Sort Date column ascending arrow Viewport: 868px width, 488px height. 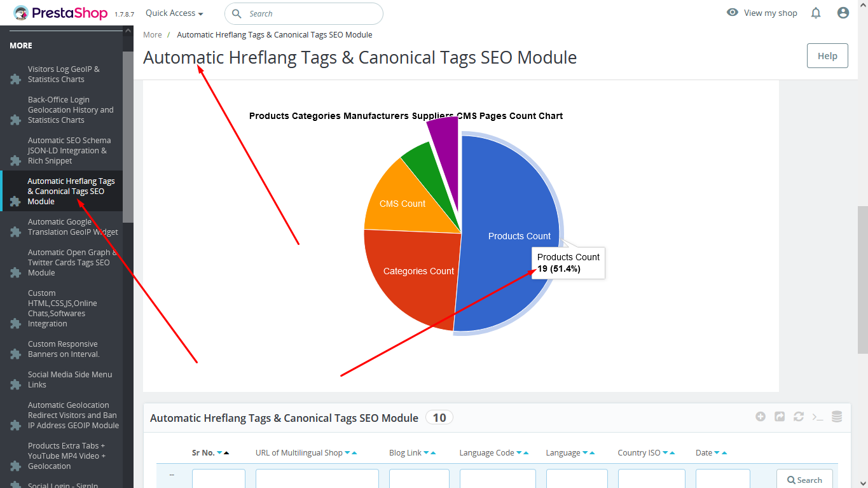click(724, 453)
